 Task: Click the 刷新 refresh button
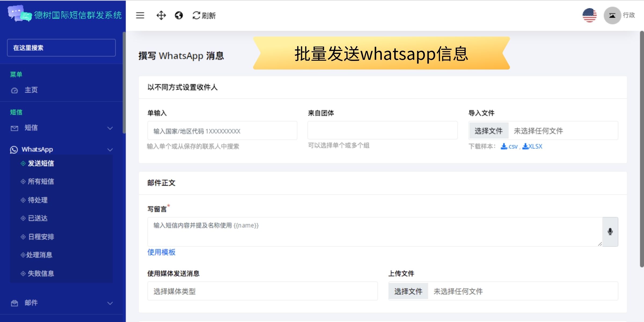tap(204, 16)
